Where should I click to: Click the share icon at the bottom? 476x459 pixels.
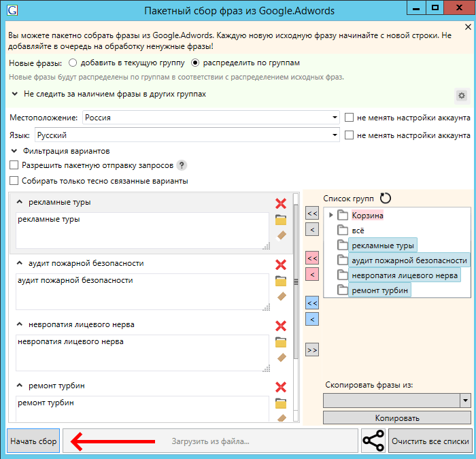point(373,441)
